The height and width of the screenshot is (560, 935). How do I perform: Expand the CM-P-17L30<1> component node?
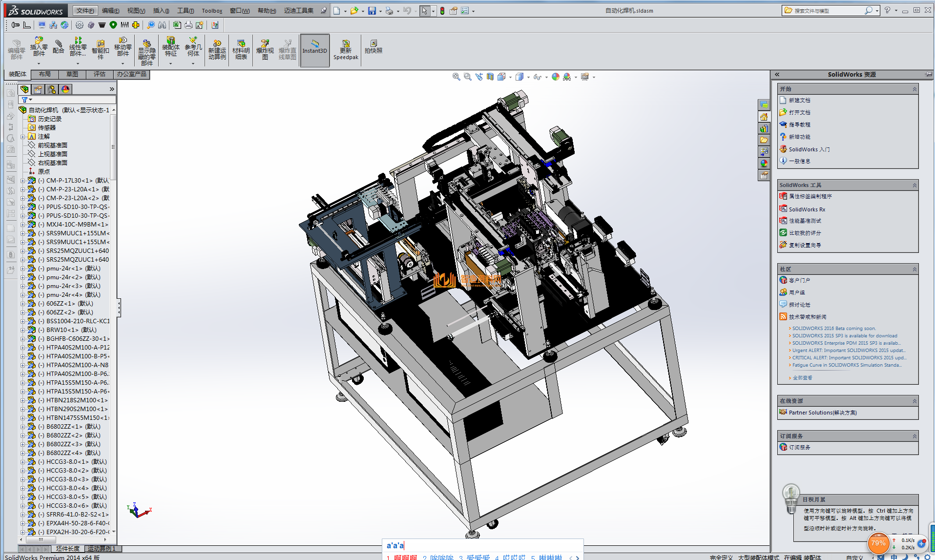point(22,181)
